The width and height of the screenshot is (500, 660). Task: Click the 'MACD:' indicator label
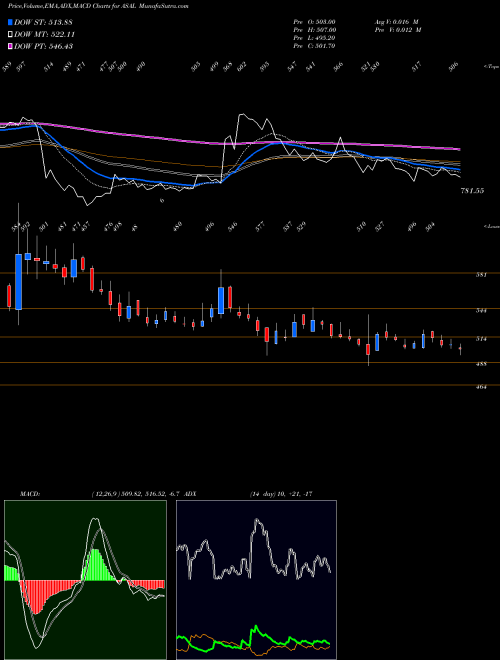coord(29,494)
